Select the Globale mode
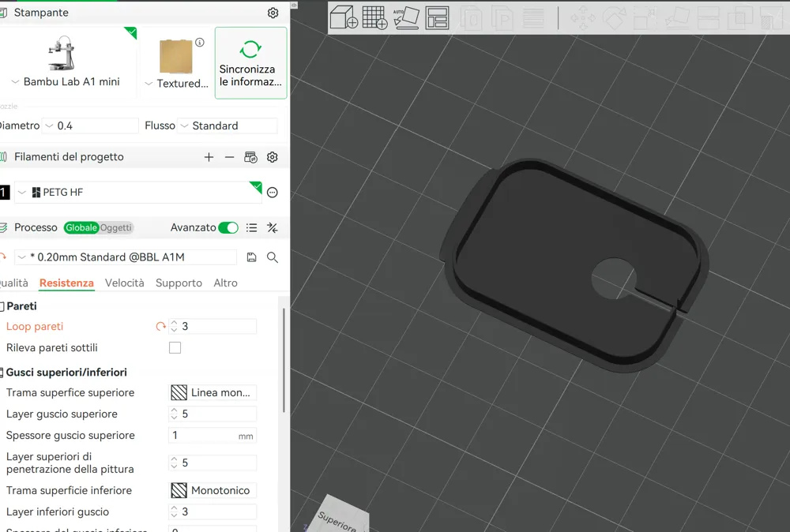Screen dimensions: 790x532 click(x=81, y=227)
